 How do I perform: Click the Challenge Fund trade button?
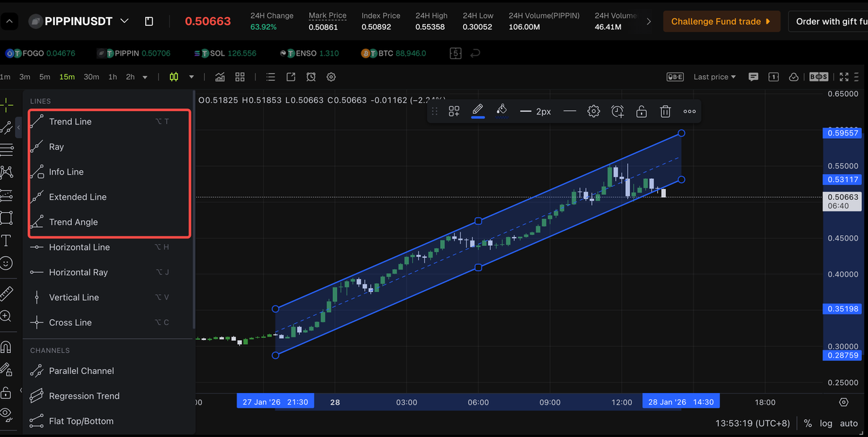(722, 21)
